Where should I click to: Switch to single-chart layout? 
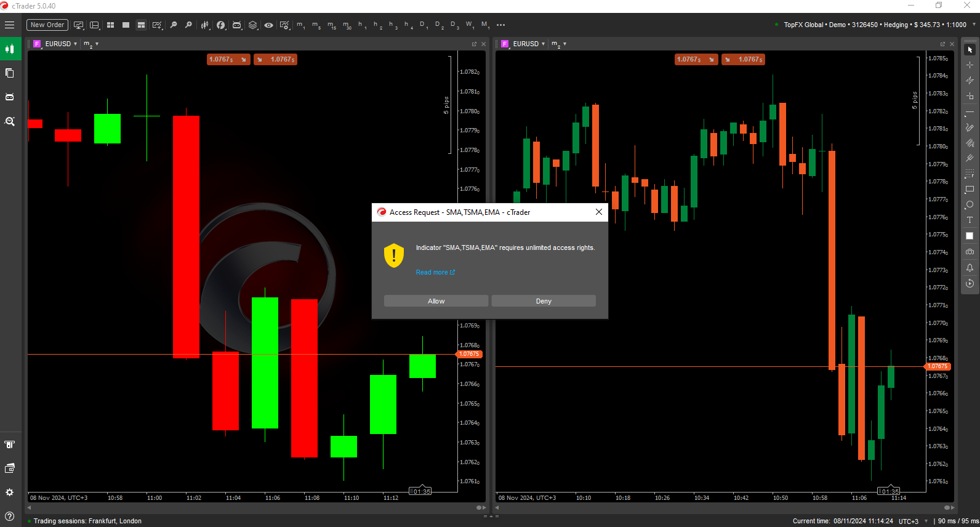pyautogui.click(x=126, y=25)
